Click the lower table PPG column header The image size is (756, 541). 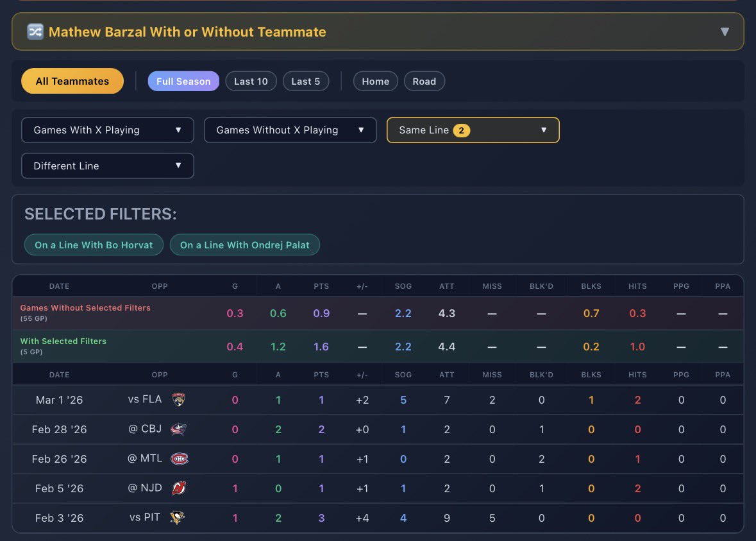click(681, 375)
